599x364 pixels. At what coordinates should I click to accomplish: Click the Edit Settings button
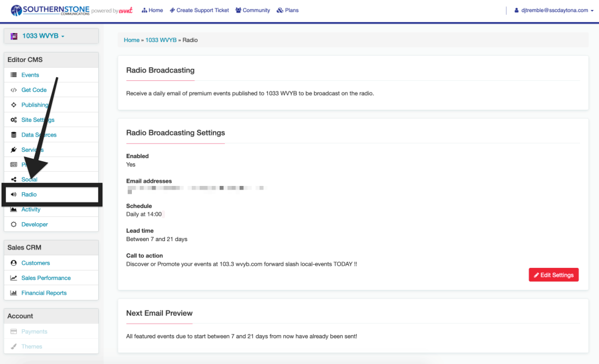[x=553, y=275]
